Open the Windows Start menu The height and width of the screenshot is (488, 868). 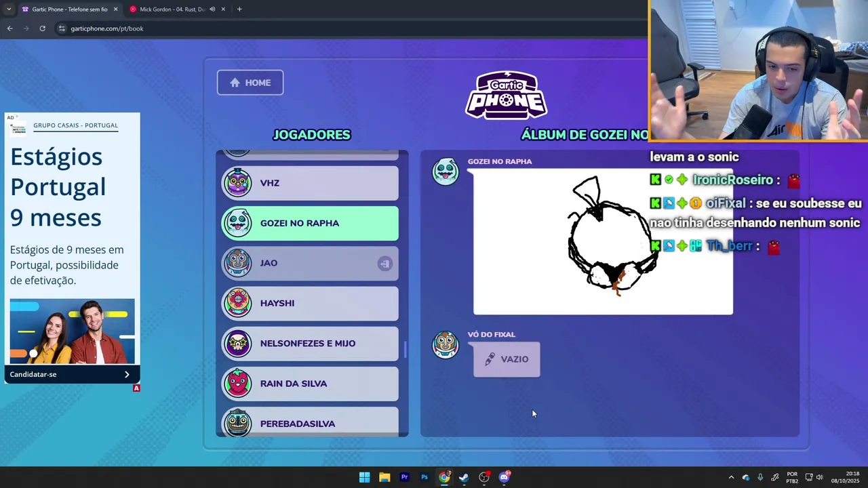364,477
